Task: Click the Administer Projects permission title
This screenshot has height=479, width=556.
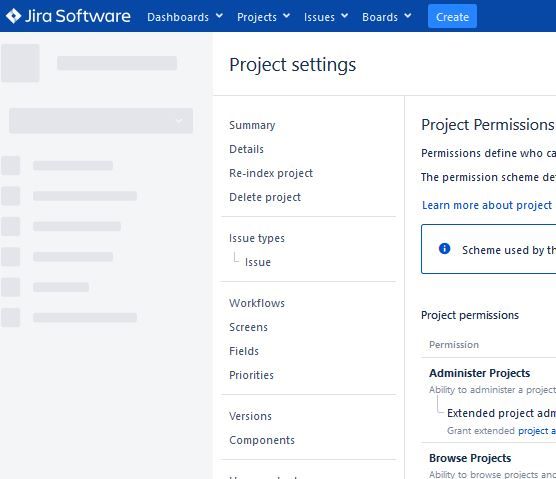Action: (x=479, y=373)
